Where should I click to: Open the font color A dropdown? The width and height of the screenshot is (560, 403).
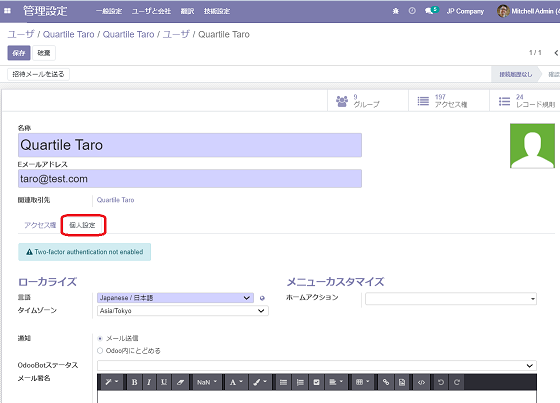pos(236,382)
